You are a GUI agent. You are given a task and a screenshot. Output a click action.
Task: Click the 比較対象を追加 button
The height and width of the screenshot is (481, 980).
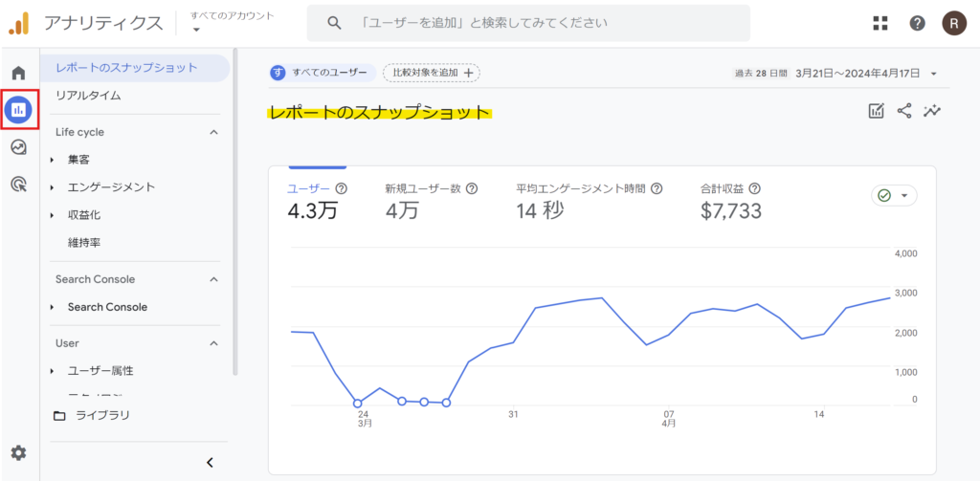tap(431, 73)
